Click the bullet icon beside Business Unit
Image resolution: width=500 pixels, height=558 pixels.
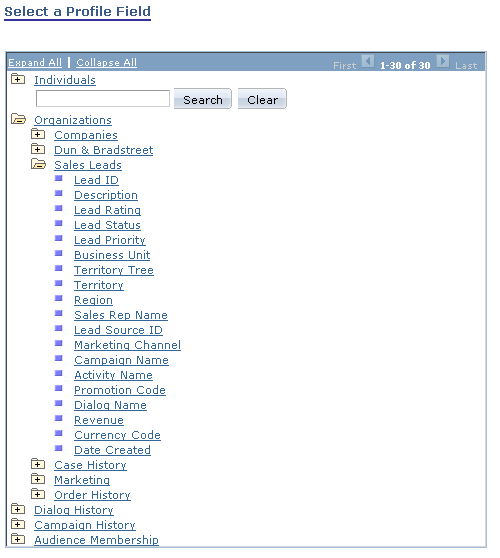click(x=59, y=253)
